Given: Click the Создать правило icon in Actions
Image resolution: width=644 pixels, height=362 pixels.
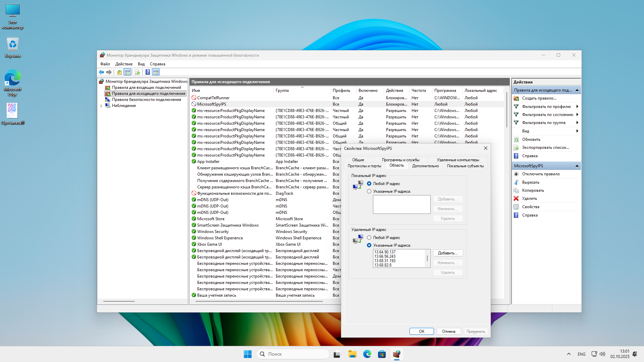Looking at the screenshot, I should tap(516, 98).
